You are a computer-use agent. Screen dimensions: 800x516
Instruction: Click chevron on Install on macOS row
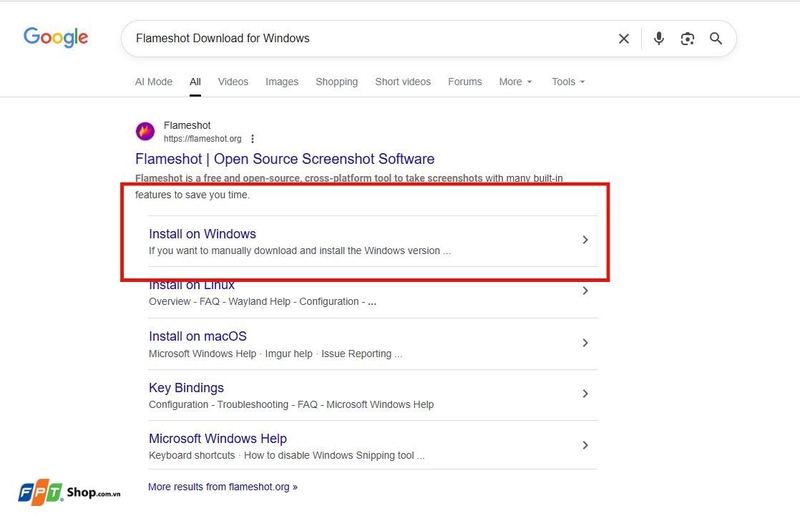click(585, 343)
